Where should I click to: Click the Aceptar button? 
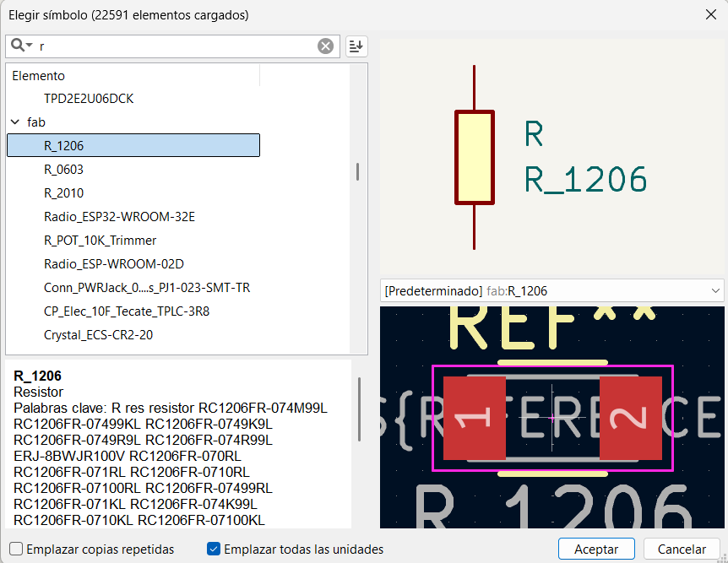(596, 549)
